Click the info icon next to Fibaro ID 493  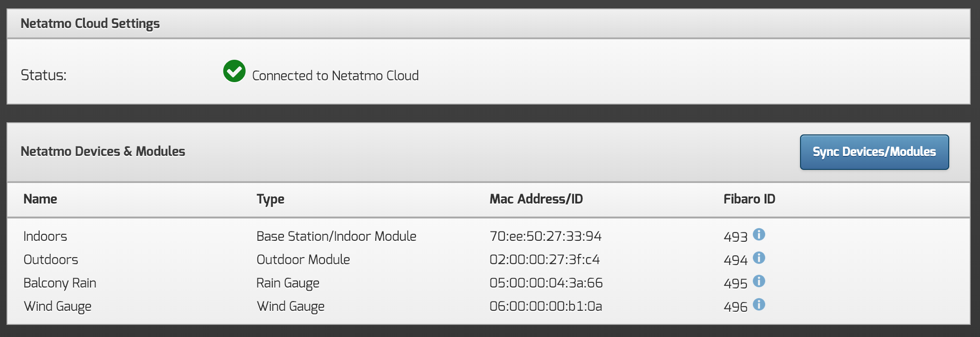(759, 234)
